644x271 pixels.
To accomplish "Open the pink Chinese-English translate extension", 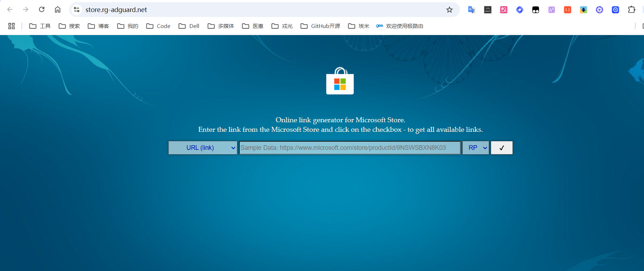I will point(504,10).
